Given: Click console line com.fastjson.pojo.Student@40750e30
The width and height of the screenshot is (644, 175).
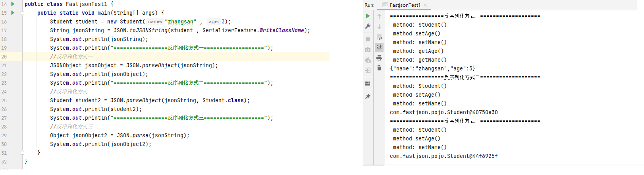Looking at the screenshot, I should tap(444, 113).
